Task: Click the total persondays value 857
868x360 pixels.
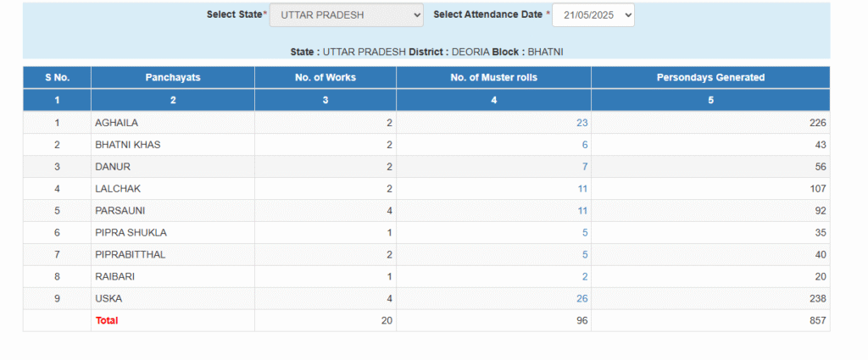Action: pyautogui.click(x=817, y=321)
